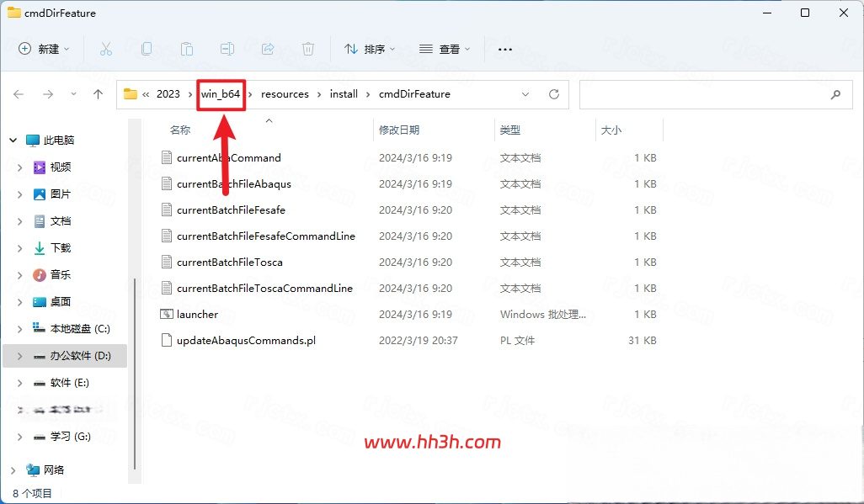Expand the 本地磁盘 (C:) node
Screen dimensions: 864x504
click(x=20, y=329)
